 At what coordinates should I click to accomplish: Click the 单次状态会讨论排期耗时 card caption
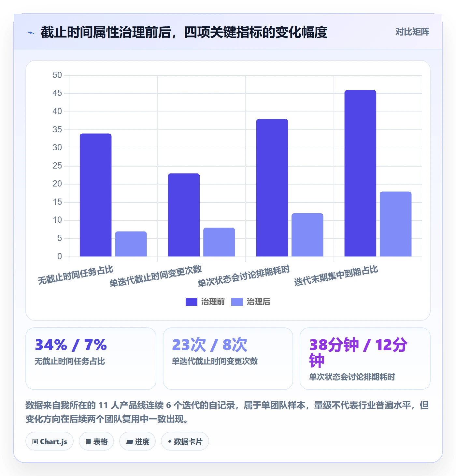pos(352,377)
